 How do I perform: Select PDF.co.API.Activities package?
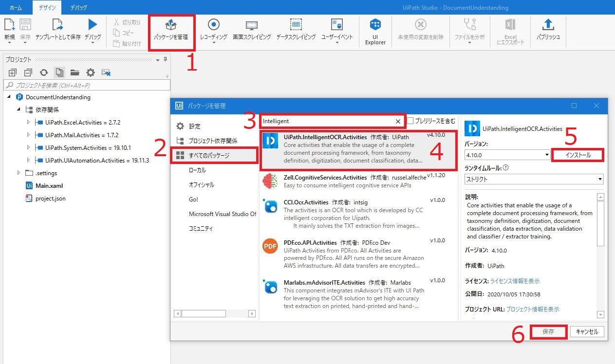pos(358,254)
